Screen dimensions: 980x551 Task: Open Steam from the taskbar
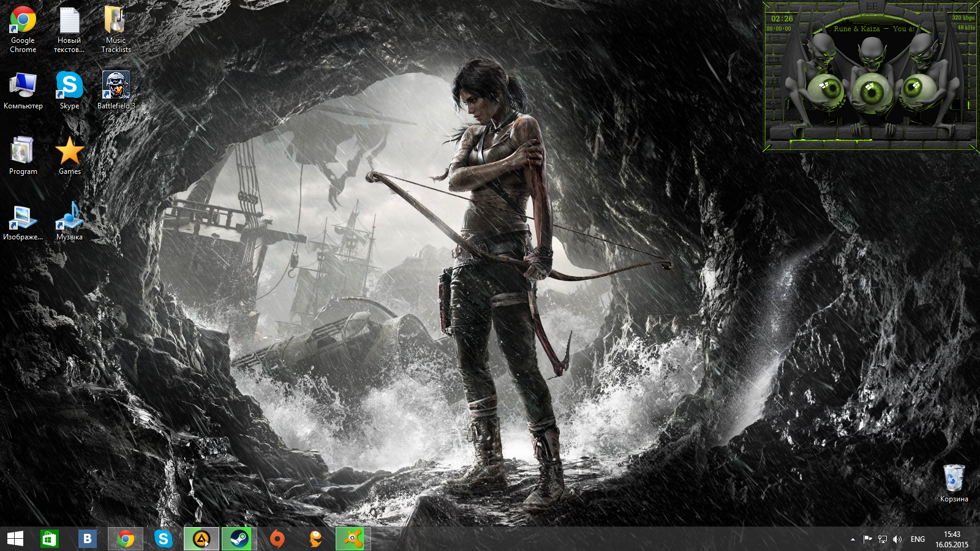(239, 539)
